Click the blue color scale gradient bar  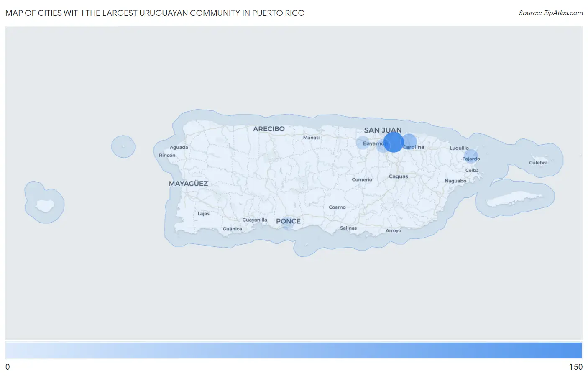294,350
